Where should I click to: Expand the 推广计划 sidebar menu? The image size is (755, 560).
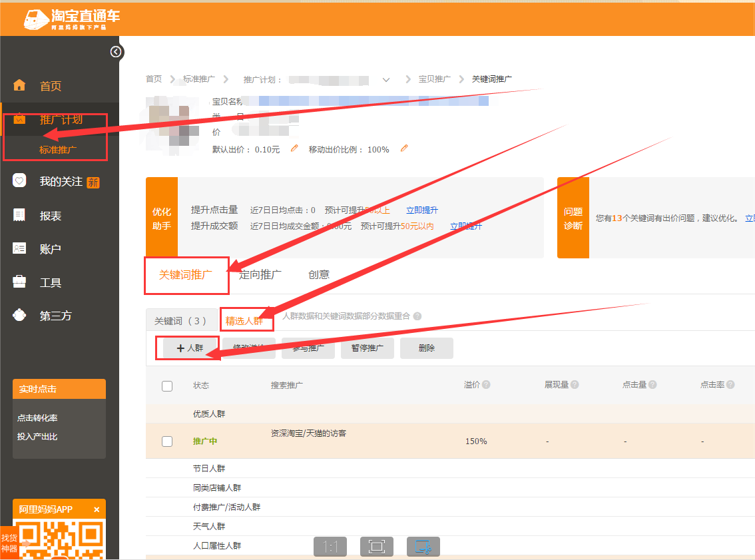pyautogui.click(x=61, y=120)
